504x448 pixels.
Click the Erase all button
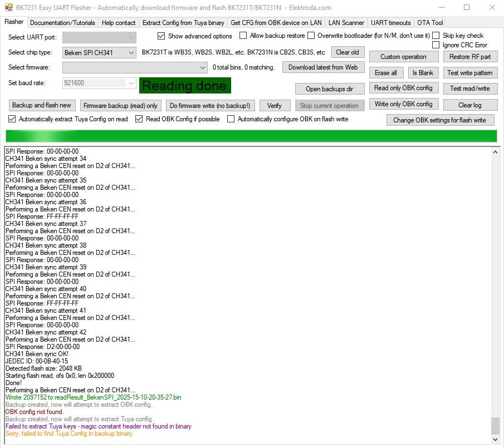point(386,72)
